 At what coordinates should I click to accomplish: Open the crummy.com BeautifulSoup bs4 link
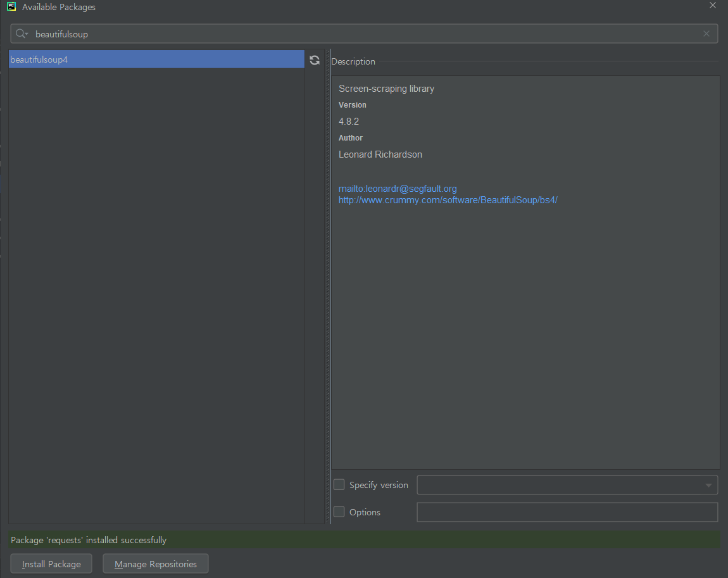448,200
